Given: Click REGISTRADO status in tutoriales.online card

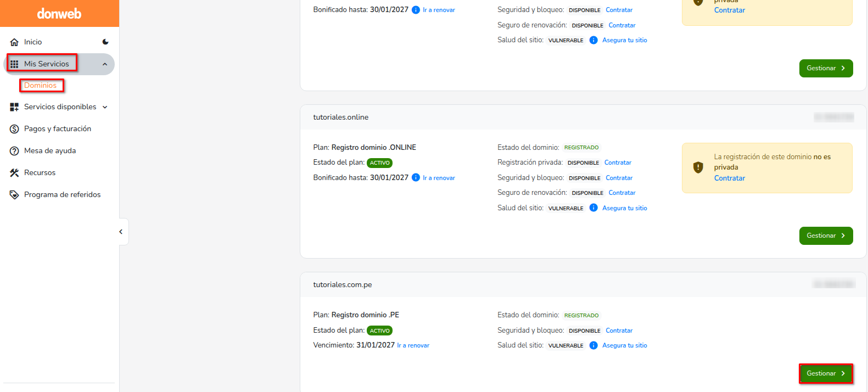Looking at the screenshot, I should pos(581,148).
